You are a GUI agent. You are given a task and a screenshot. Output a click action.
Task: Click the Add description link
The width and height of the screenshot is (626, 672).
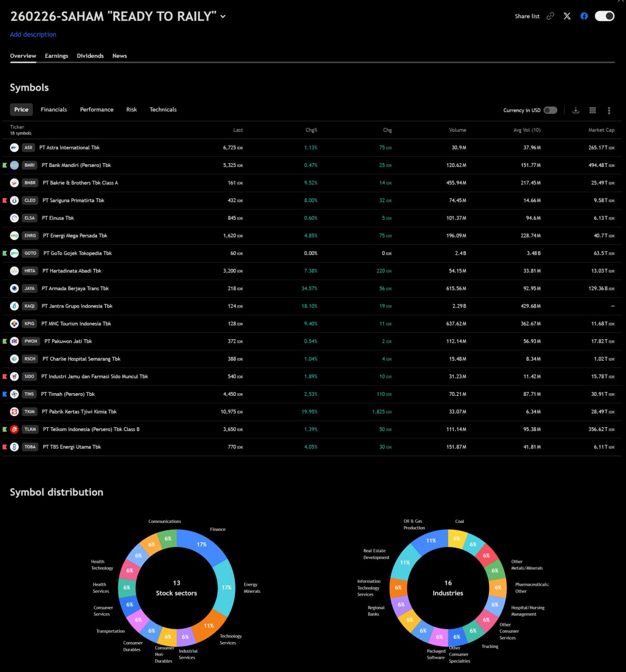[x=33, y=35]
